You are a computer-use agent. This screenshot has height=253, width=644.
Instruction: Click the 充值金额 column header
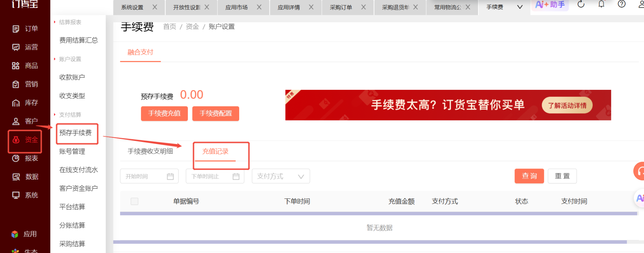401,202
